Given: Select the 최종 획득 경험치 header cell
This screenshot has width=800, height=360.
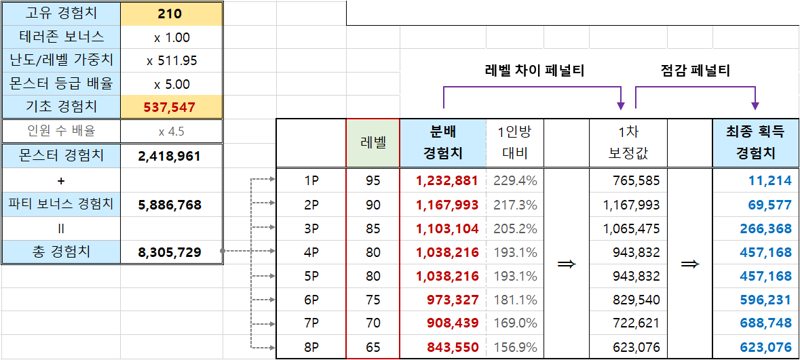Looking at the screenshot, I should 756,143.
